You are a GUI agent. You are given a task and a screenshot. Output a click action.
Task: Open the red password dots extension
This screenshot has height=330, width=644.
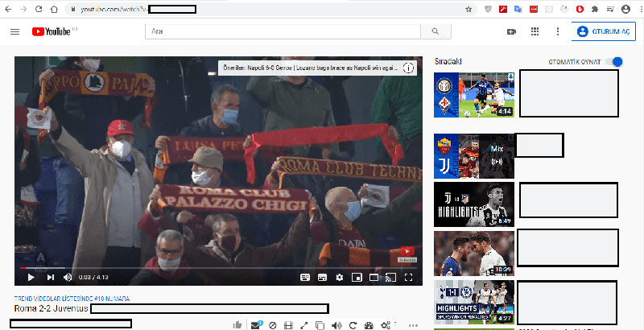click(x=534, y=9)
